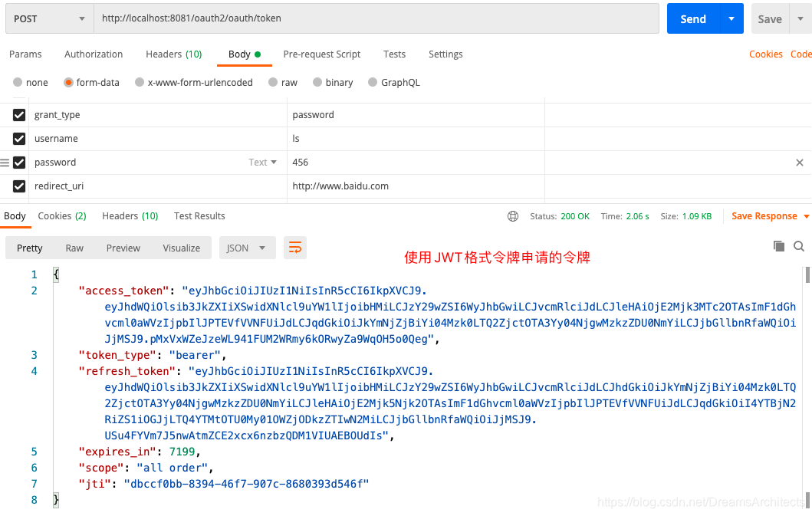Viewport: 812px width, 516px height.
Task: Click the "access_token" key in response
Action: point(123,291)
